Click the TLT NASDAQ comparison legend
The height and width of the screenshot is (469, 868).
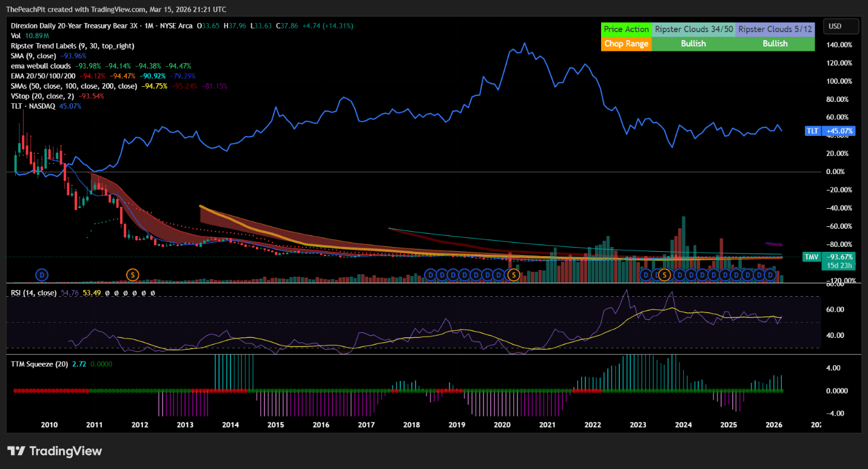[33, 106]
